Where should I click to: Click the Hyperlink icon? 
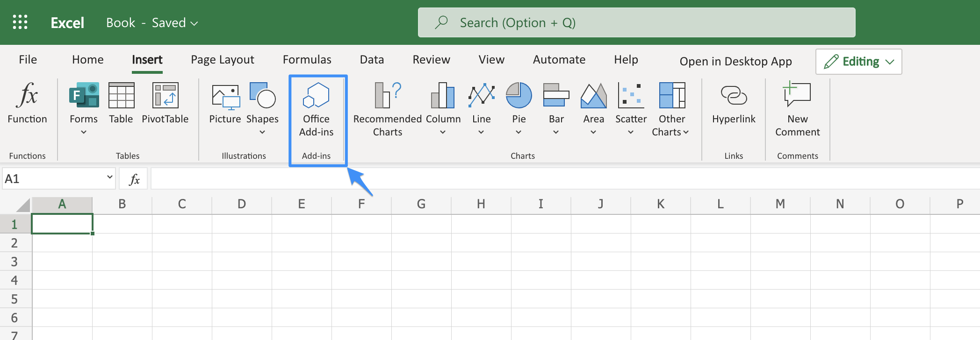click(x=733, y=95)
